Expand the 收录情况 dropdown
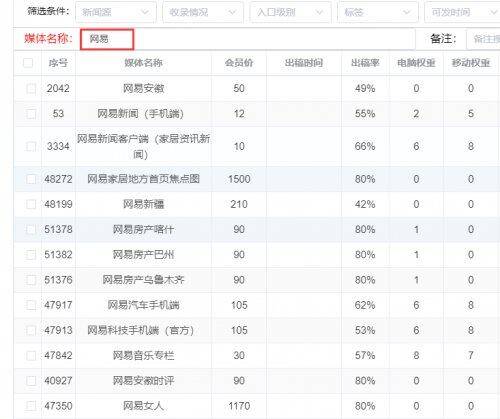The width and height of the screenshot is (500, 419). (203, 12)
